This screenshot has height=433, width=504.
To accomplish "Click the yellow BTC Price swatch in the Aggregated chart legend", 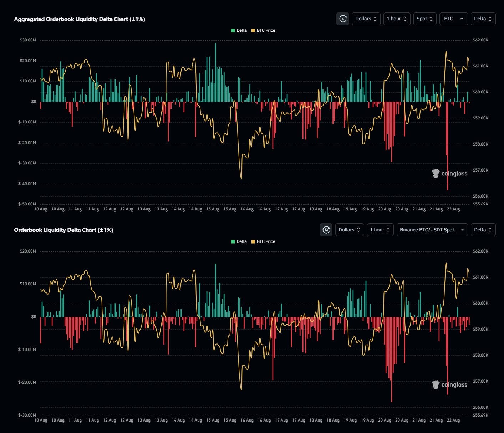I will tap(253, 30).
